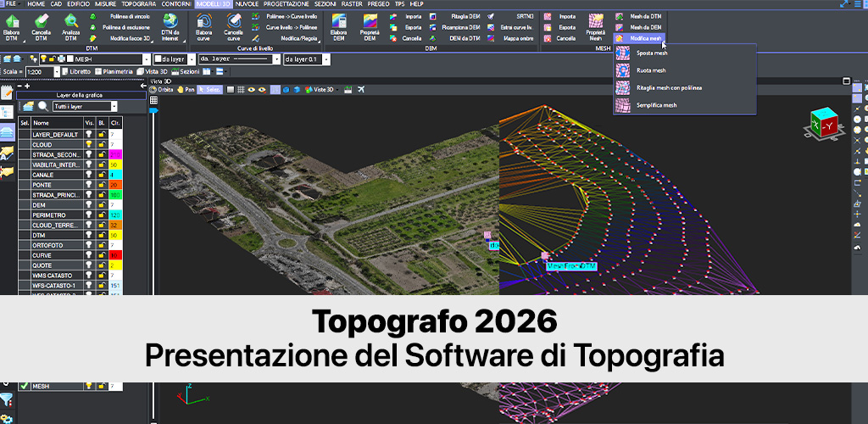Choose Semplifica mesh from the menu
The image size is (868, 424).
[684, 104]
